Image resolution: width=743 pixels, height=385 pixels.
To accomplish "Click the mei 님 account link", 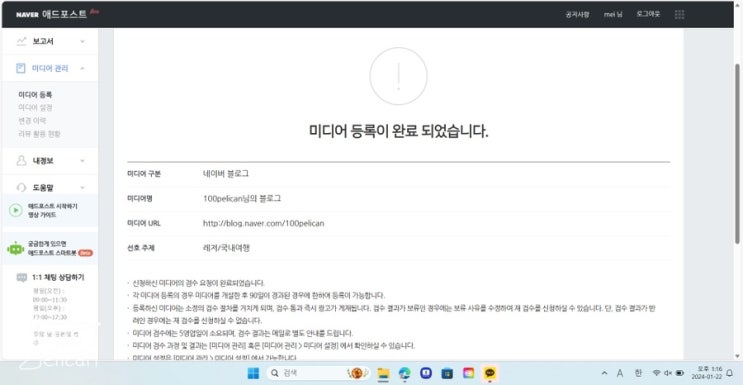I will (613, 14).
